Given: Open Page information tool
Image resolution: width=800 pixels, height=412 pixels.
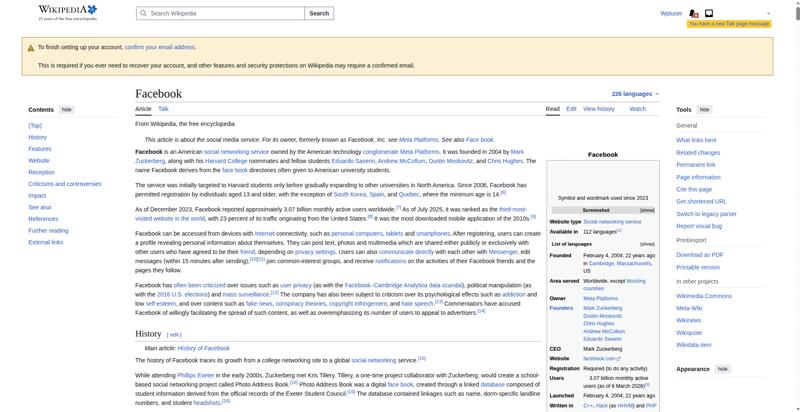Looking at the screenshot, I should tap(698, 177).
